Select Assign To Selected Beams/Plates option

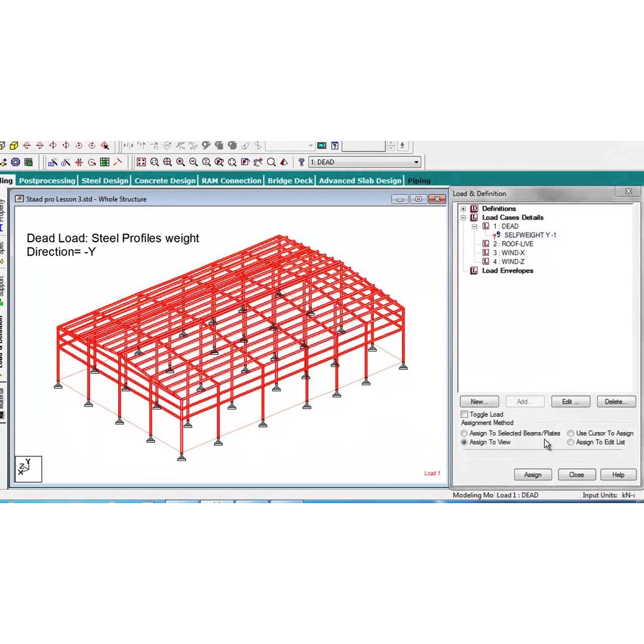coord(464,433)
